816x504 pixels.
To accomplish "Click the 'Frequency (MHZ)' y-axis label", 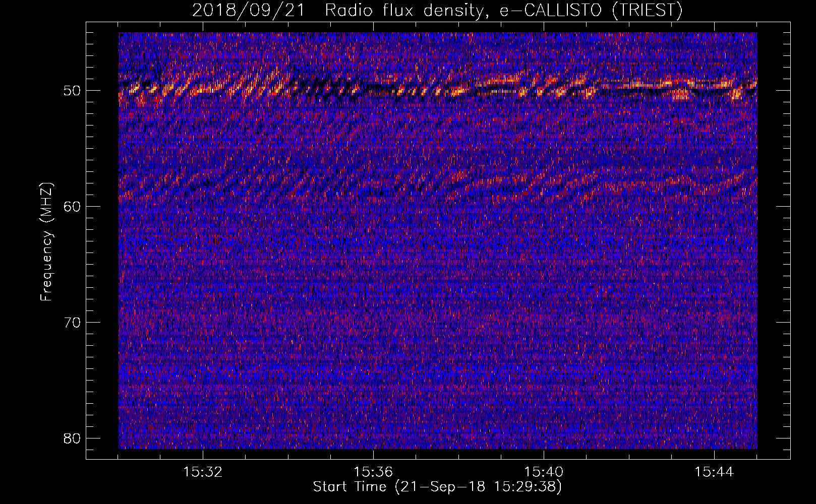I will [x=46, y=242].
